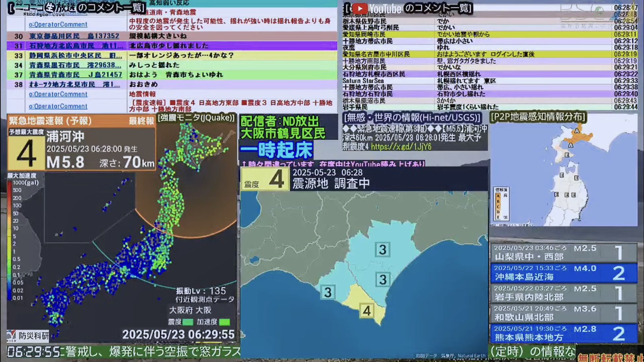Click the YouTube comment 岩手震度1くらい揺れた
This screenshot has width=644, height=362.
click(468, 107)
